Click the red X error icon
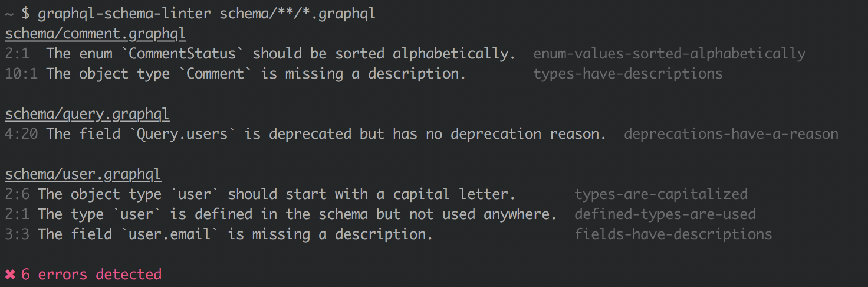This screenshot has width=868, height=287. click(x=10, y=275)
